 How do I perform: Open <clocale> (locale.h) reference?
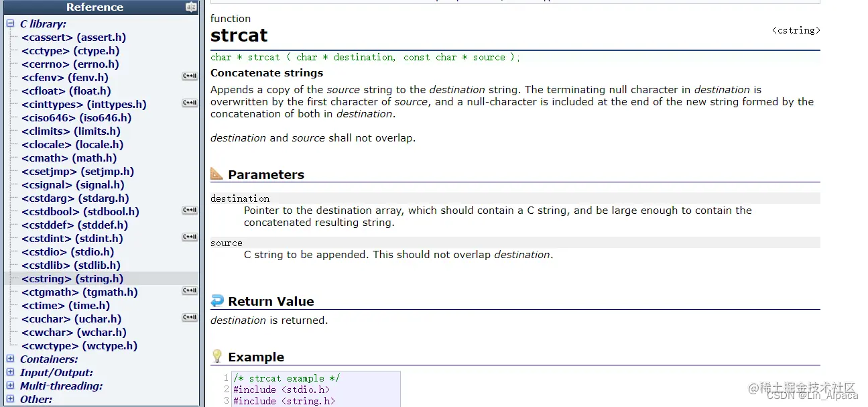72,145
